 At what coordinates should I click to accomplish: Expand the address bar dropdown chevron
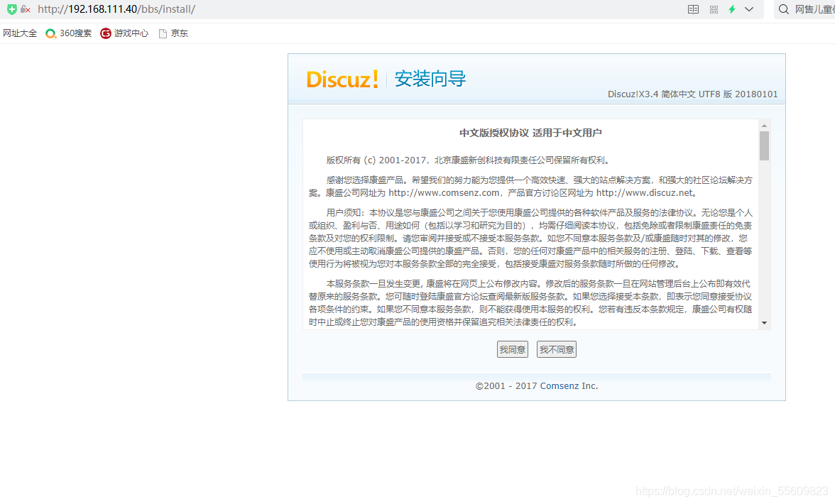[x=748, y=9]
